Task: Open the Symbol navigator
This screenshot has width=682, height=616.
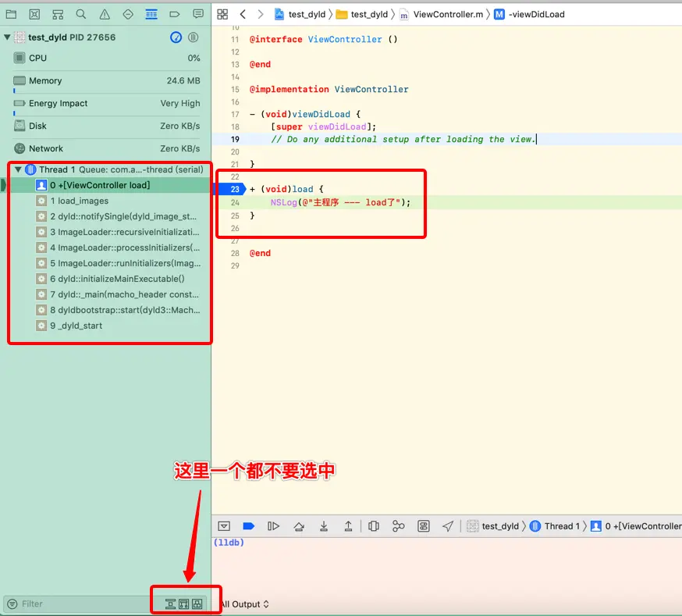Action: click(x=58, y=14)
